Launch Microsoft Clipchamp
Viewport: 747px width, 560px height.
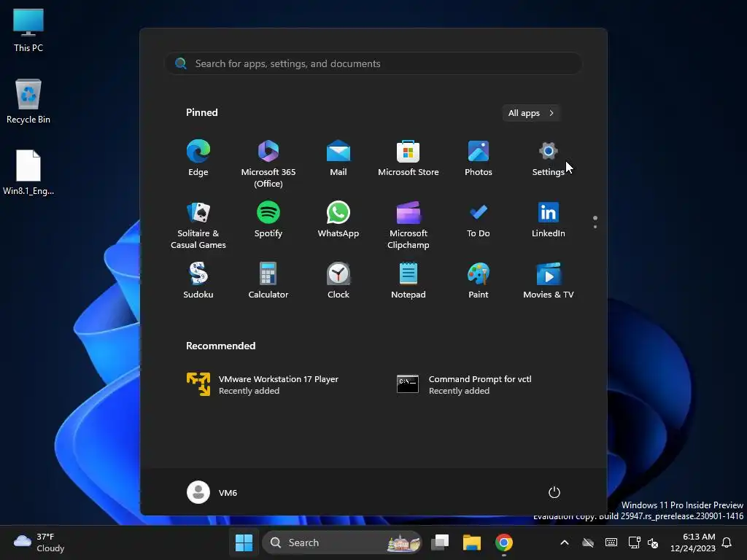tap(409, 225)
